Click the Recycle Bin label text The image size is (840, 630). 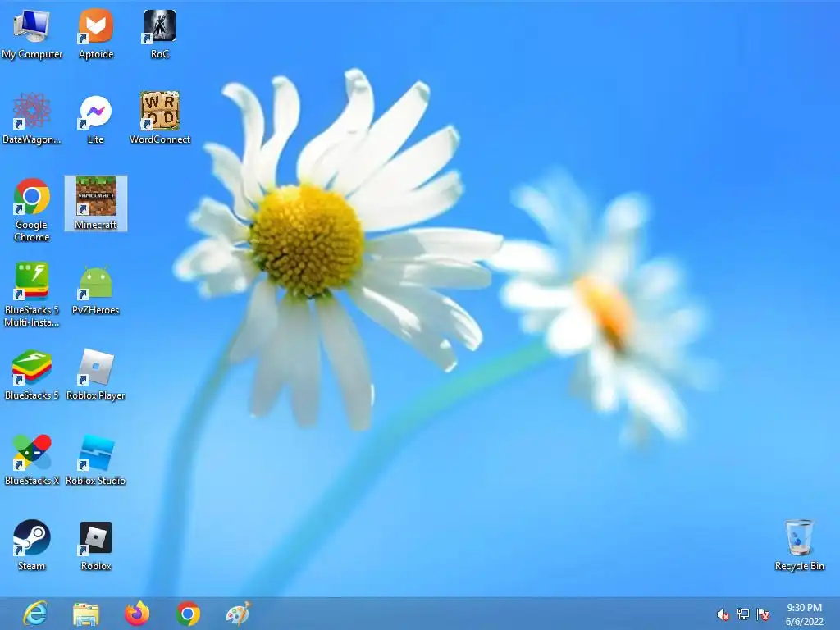click(799, 566)
